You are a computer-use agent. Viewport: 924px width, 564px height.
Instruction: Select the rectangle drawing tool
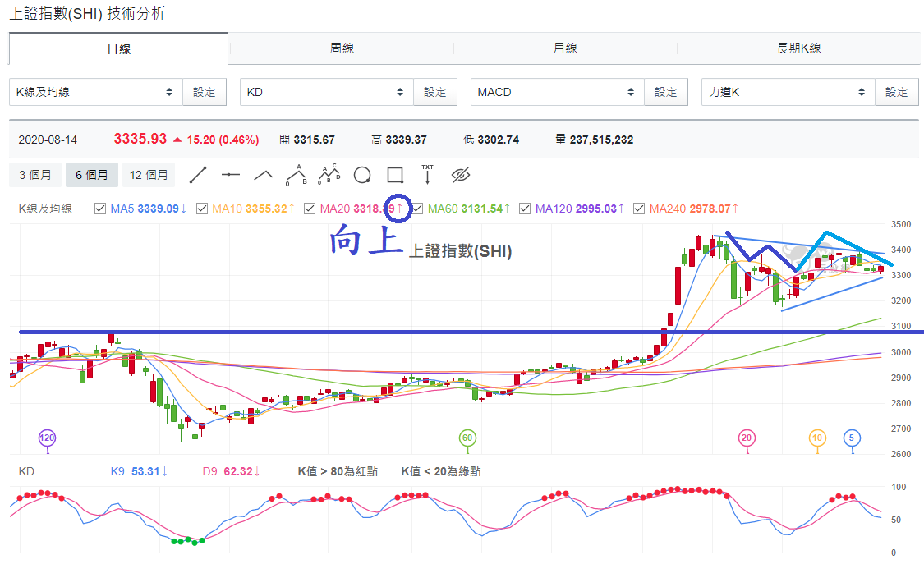coord(395,175)
